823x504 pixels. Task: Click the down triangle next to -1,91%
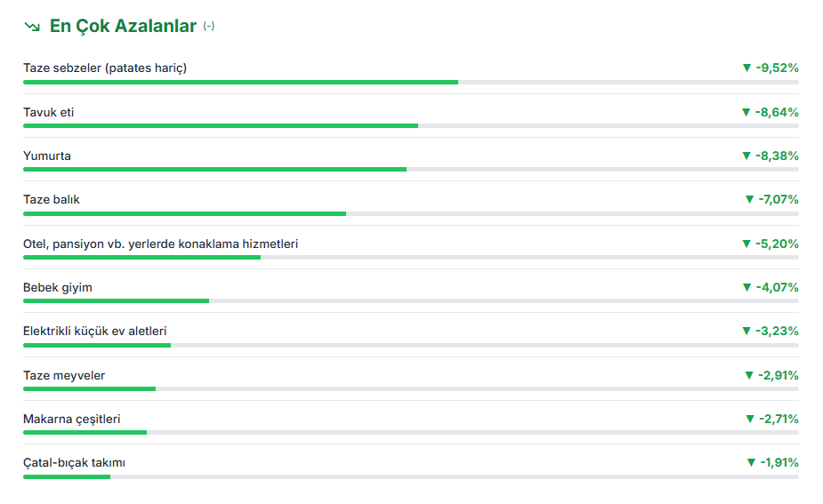coord(751,462)
